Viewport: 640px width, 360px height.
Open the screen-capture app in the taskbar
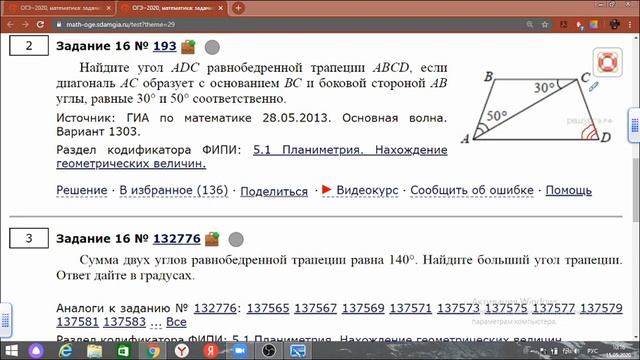pyautogui.click(x=298, y=351)
